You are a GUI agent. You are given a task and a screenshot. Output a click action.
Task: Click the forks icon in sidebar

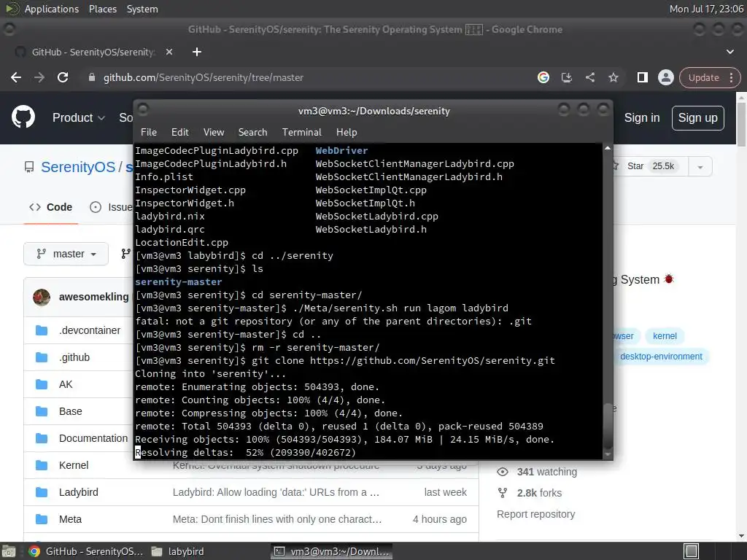(x=503, y=493)
